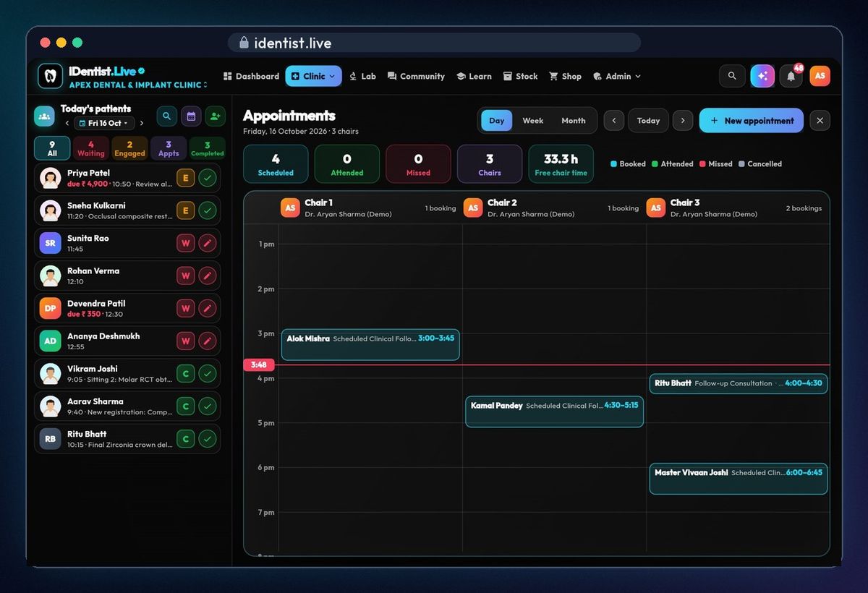Go to next day in appointments calendar
Image resolution: width=868 pixels, height=593 pixels.
coord(683,121)
